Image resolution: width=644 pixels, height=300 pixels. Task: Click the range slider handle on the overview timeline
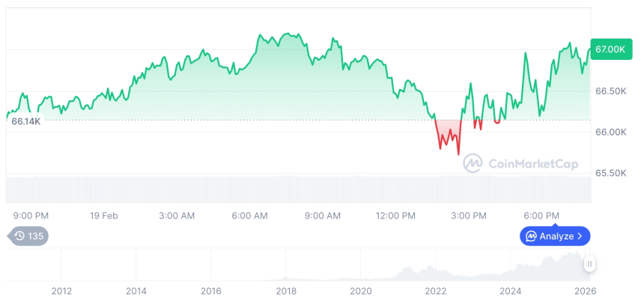point(590,264)
